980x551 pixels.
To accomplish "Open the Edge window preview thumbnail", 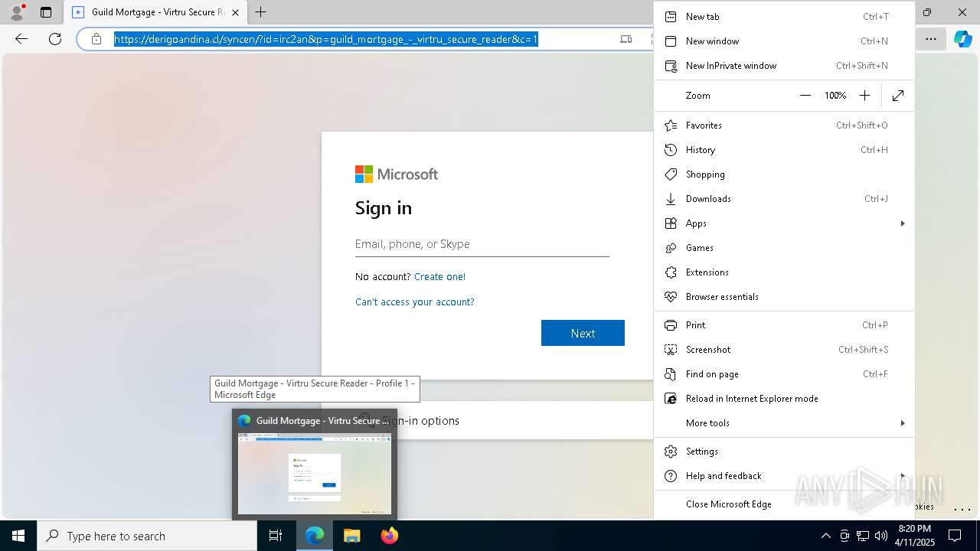I will pos(315,474).
